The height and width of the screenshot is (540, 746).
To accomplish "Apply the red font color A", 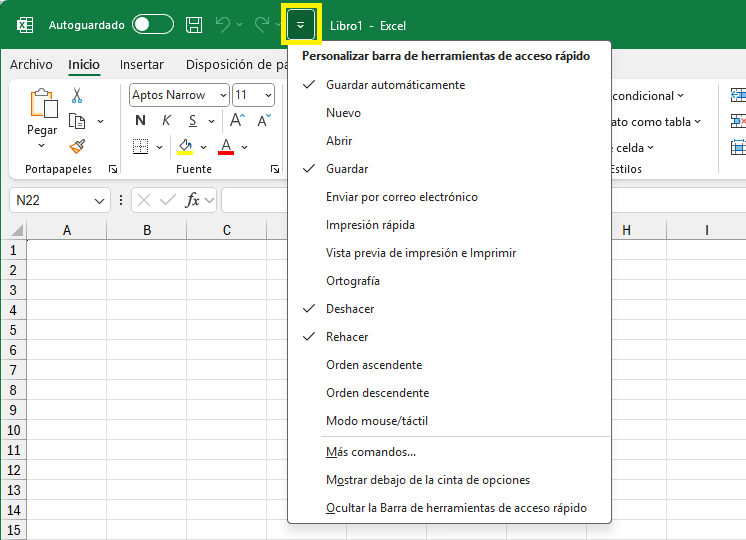I will (226, 147).
